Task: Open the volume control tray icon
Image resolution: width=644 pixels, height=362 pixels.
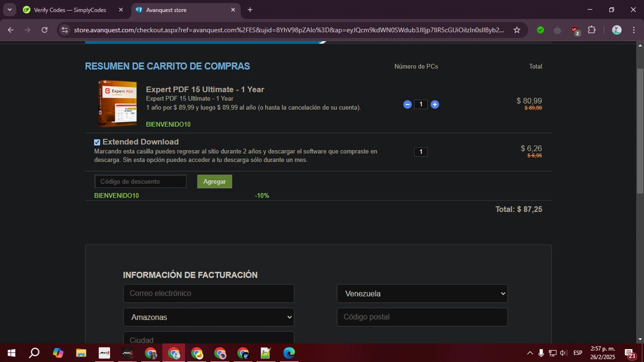Action: [x=564, y=353]
